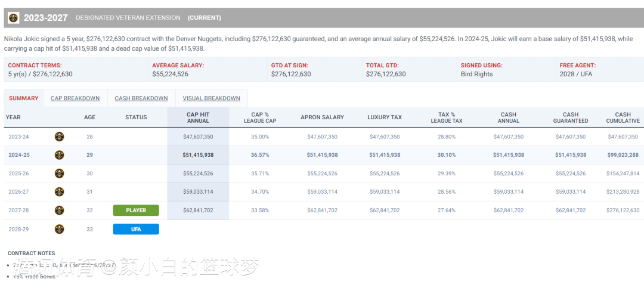Click the Cash Cumulative column header
This screenshot has width=644, height=288.
pyautogui.click(x=623, y=117)
